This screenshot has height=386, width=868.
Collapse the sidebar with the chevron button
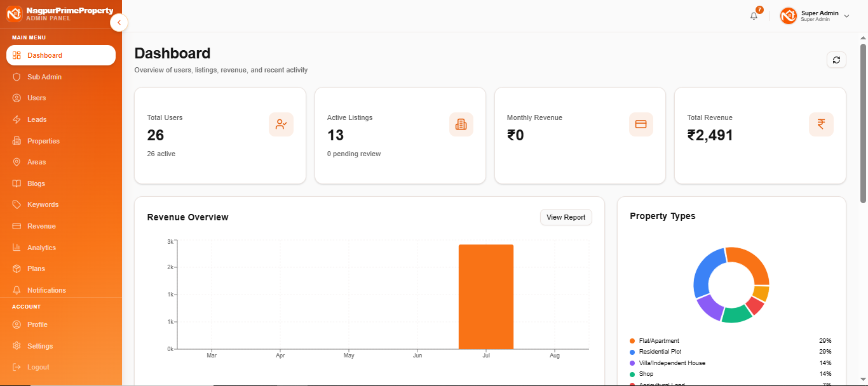coord(119,23)
